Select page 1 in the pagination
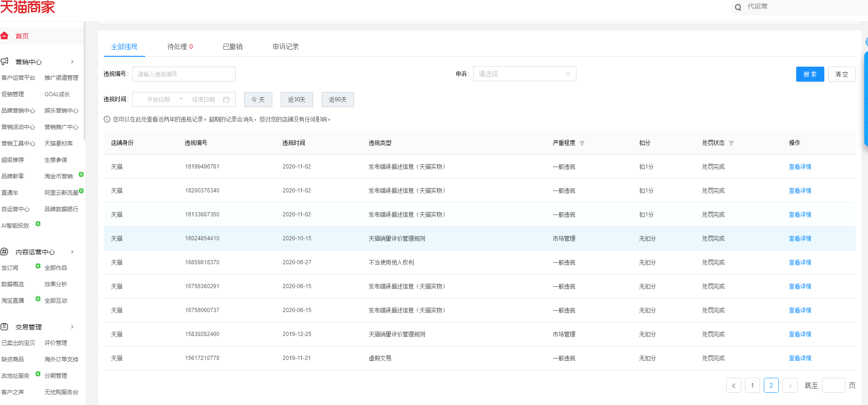Screen dimensions: 868x405 click(x=753, y=385)
